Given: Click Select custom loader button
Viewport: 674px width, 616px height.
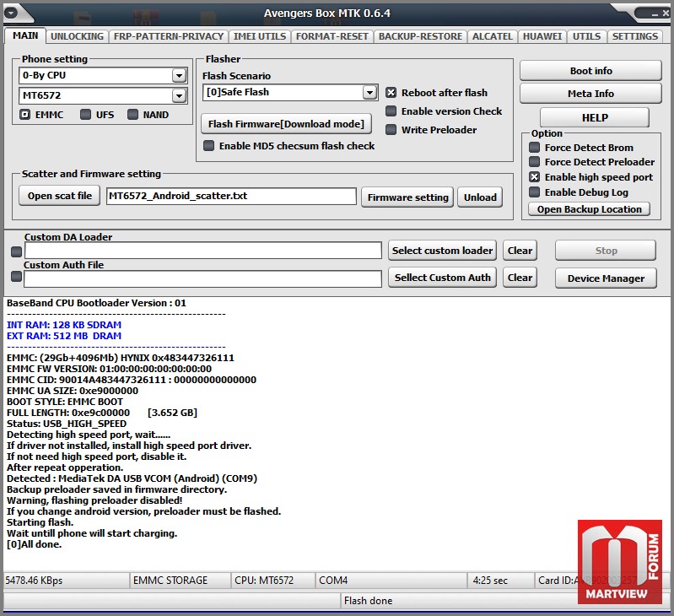Looking at the screenshot, I should (442, 251).
